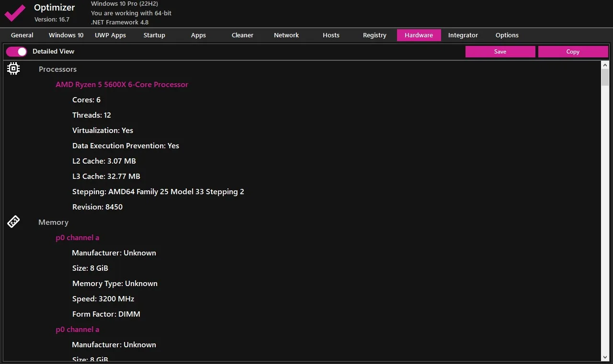This screenshot has width=613, height=364.
Task: Toggle the Detailed View switch off
Action: [16, 52]
